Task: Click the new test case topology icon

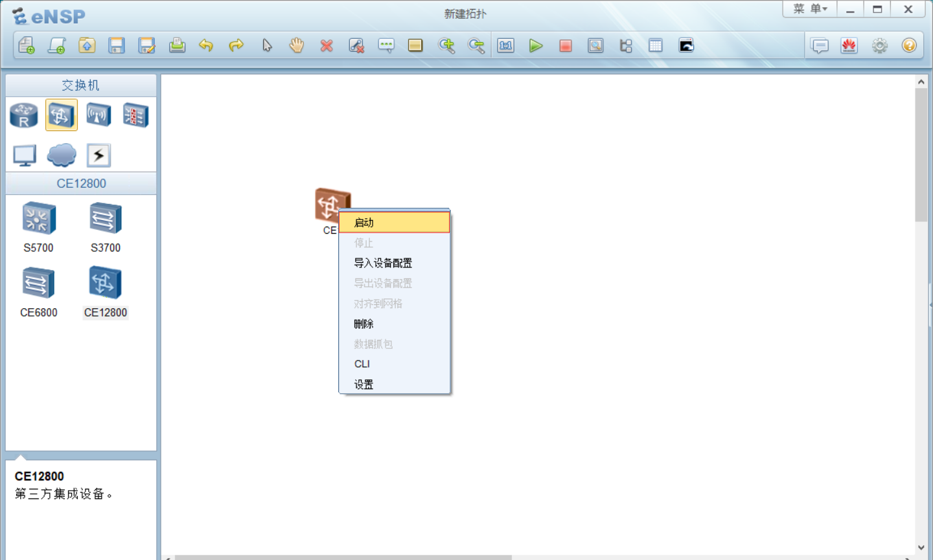Action: [57, 45]
